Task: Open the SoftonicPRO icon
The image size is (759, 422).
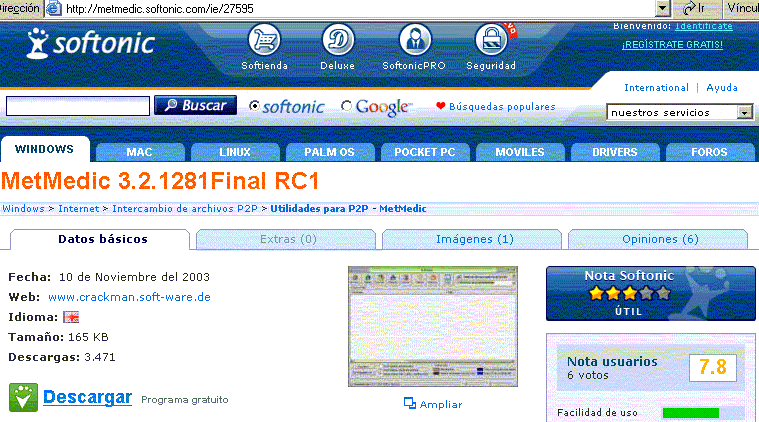Action: pyautogui.click(x=415, y=40)
